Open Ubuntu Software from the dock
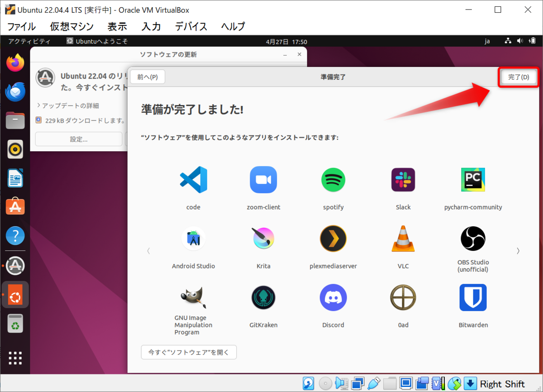 click(x=15, y=207)
